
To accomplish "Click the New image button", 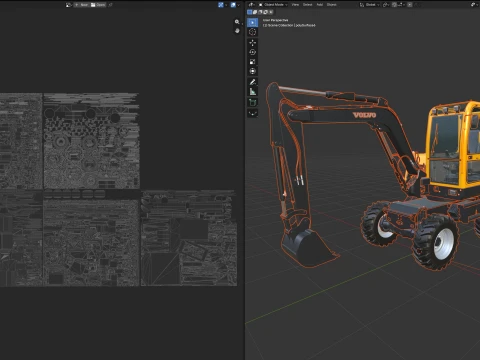I will pos(81,5).
